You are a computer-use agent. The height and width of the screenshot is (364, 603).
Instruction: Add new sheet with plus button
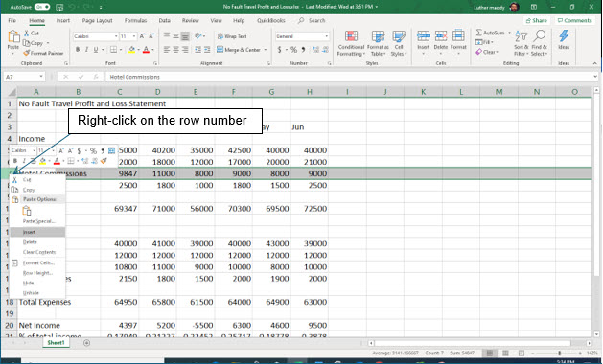[x=87, y=343]
